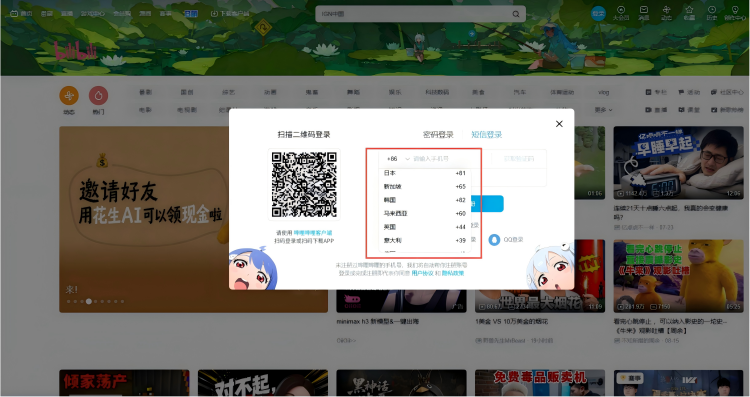Click the 获取验证码 button
This screenshot has height=397, width=750.
[519, 159]
